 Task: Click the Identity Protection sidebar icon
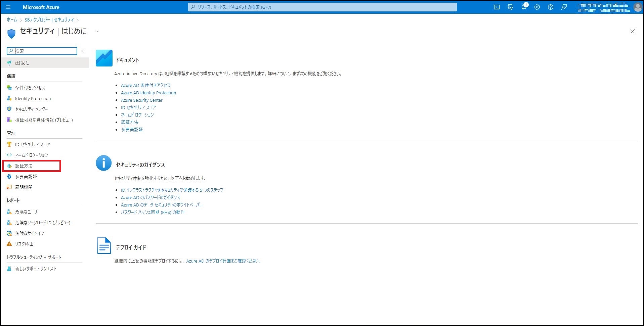9,98
